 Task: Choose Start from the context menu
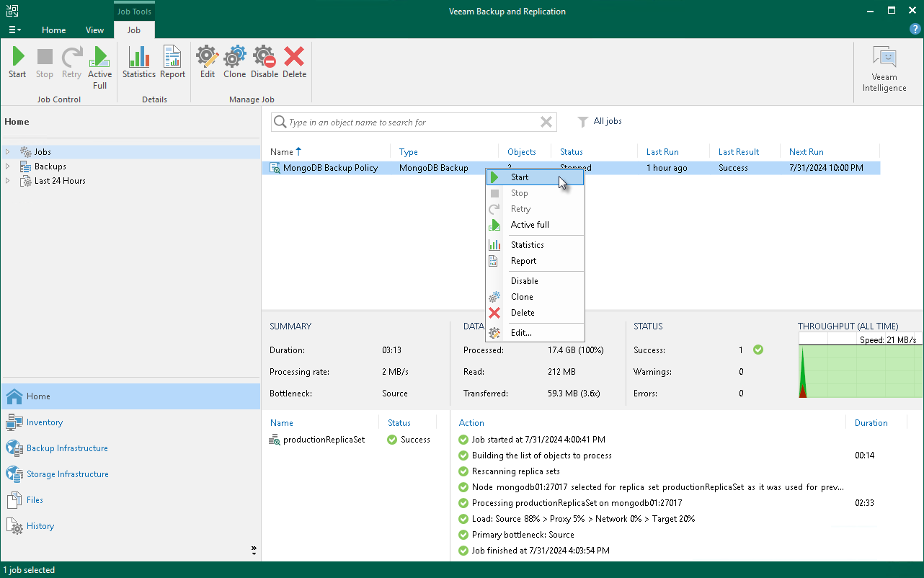(x=520, y=177)
